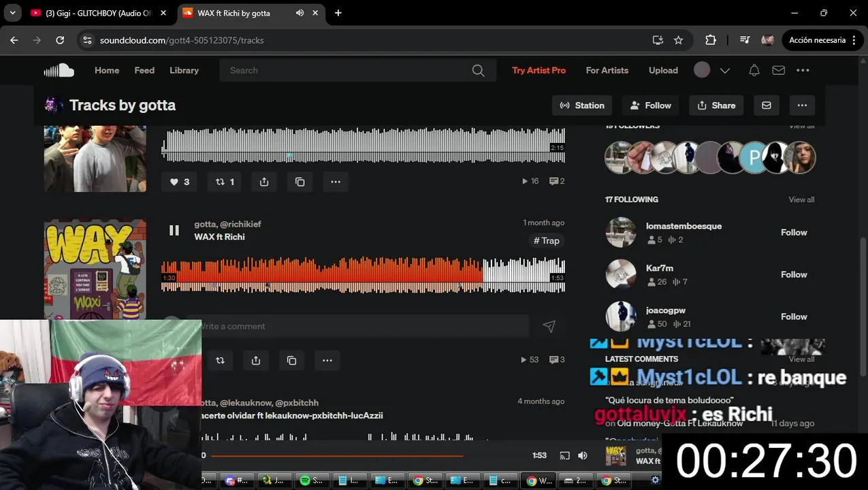Open Kar7m avatar
This screenshot has height=490, width=868.
pos(621,274)
